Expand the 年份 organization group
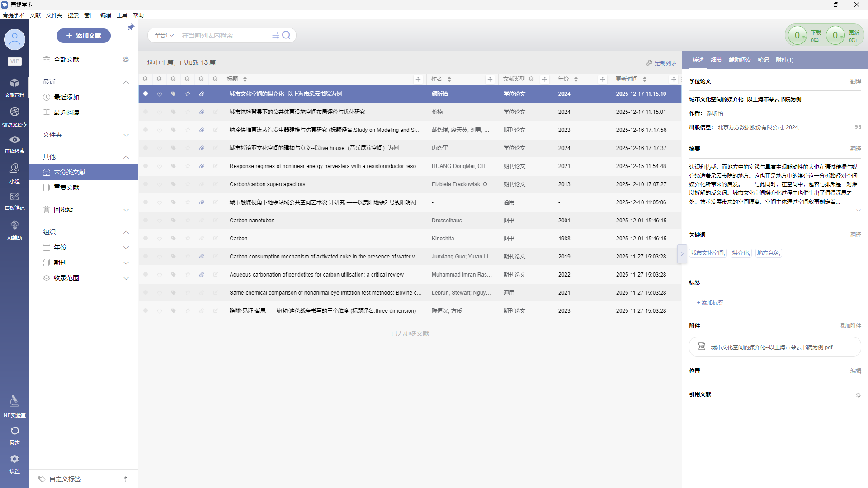Image resolution: width=868 pixels, height=488 pixels. click(x=126, y=248)
